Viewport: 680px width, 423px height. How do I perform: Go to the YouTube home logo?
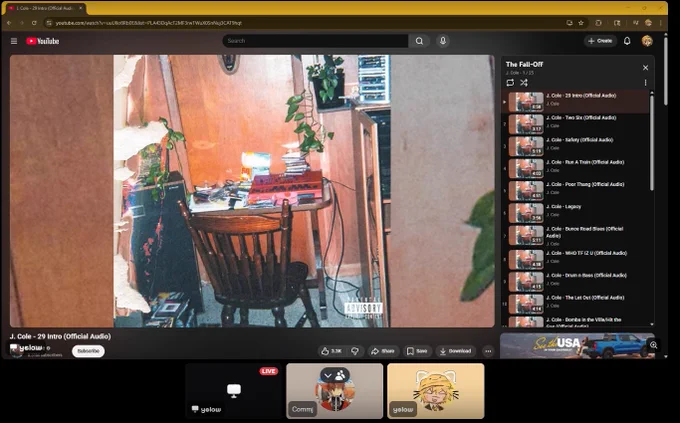pyautogui.click(x=42, y=41)
